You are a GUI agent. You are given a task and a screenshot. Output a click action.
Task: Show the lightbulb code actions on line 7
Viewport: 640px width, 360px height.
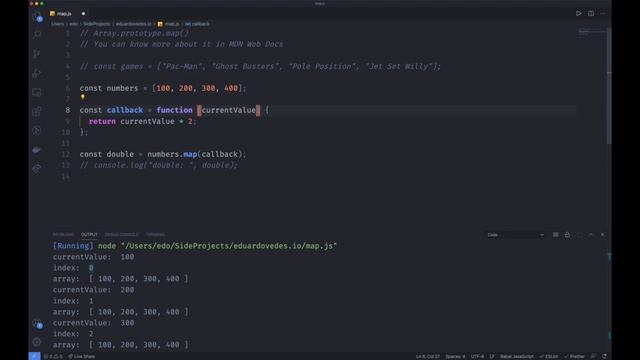tap(82, 97)
